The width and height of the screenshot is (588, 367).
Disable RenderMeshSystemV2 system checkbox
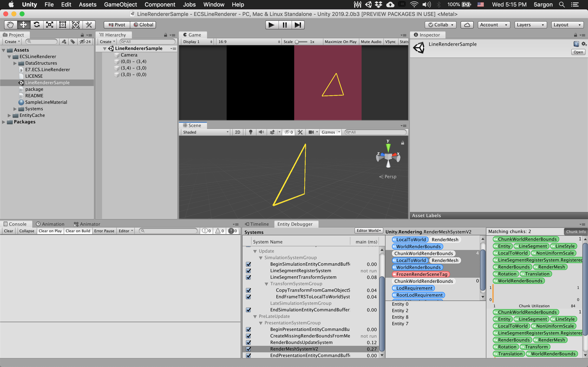coord(248,349)
